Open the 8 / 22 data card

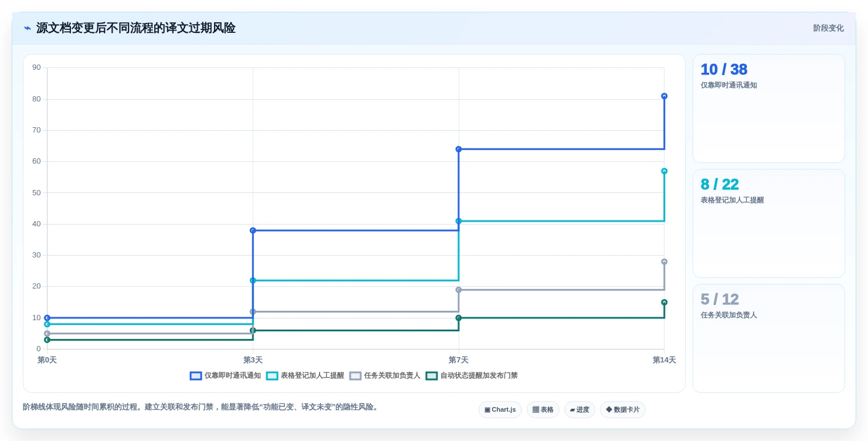tap(769, 223)
